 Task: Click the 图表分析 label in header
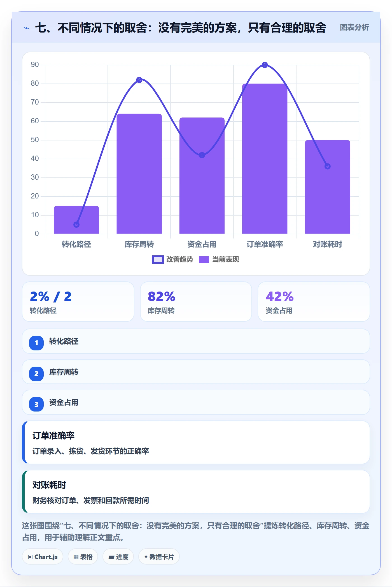pos(354,27)
